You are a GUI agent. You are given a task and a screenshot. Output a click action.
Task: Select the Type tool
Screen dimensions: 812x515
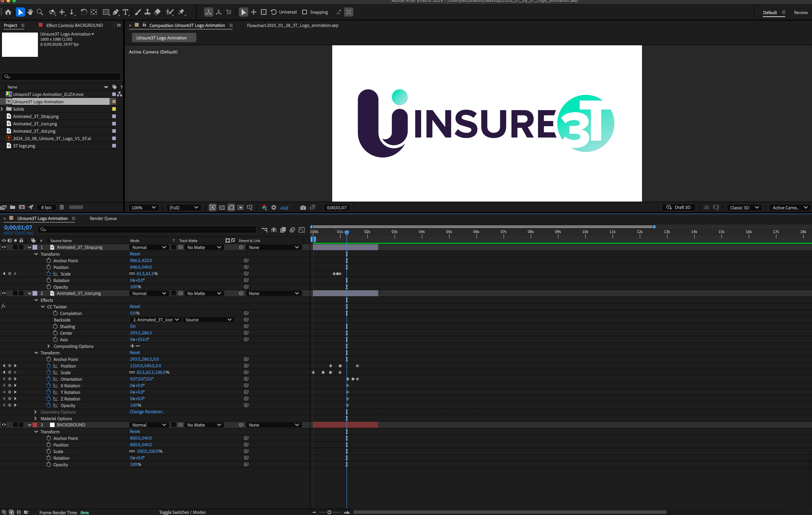[125, 12]
